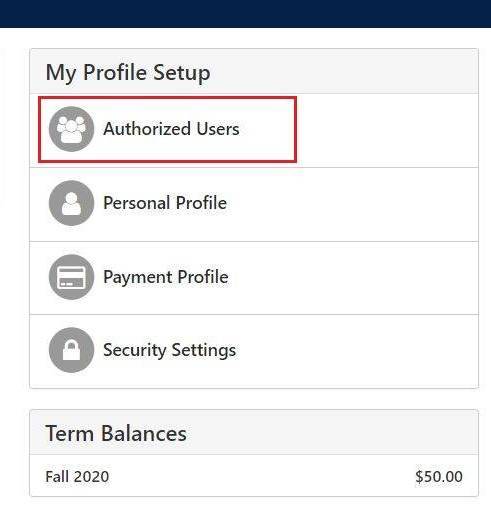The width and height of the screenshot is (491, 509).
Task: Click empty space right of Security Settings
Action: click(358, 351)
